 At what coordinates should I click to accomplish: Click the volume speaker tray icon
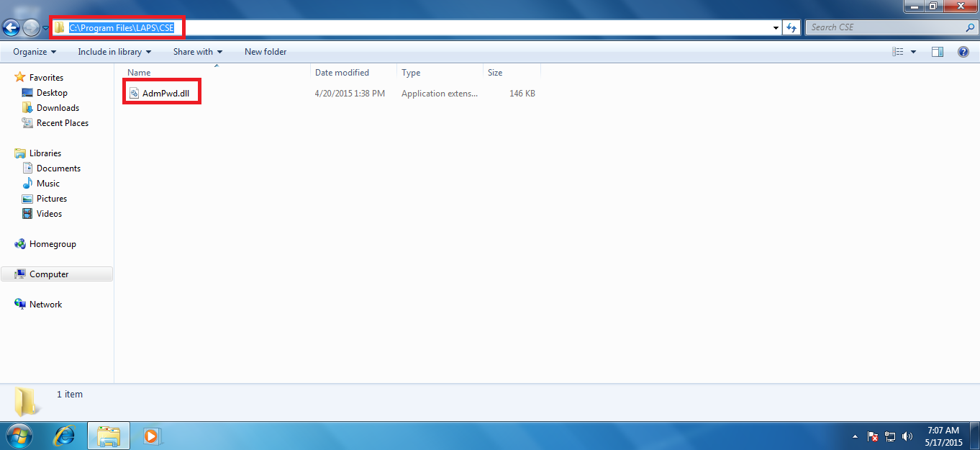pos(907,436)
